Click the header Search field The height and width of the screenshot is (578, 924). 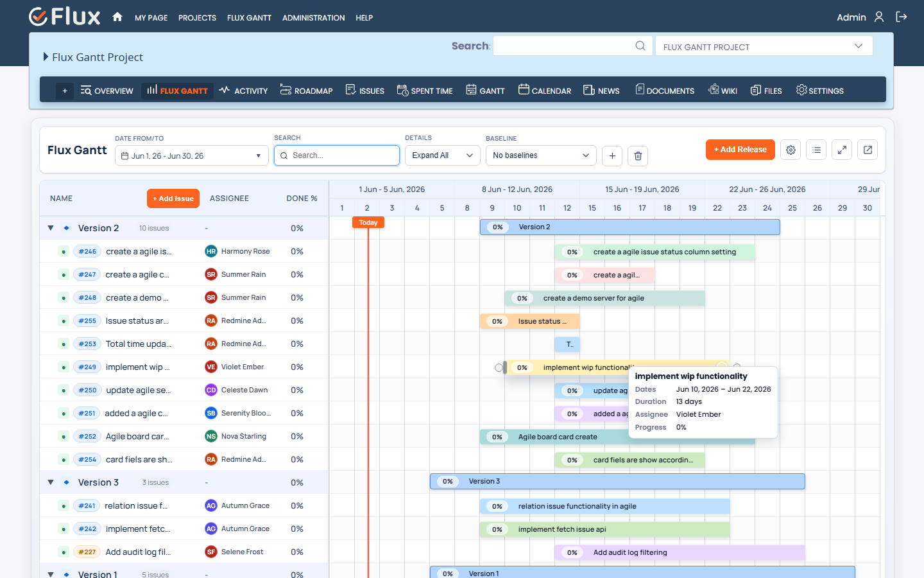coord(572,46)
